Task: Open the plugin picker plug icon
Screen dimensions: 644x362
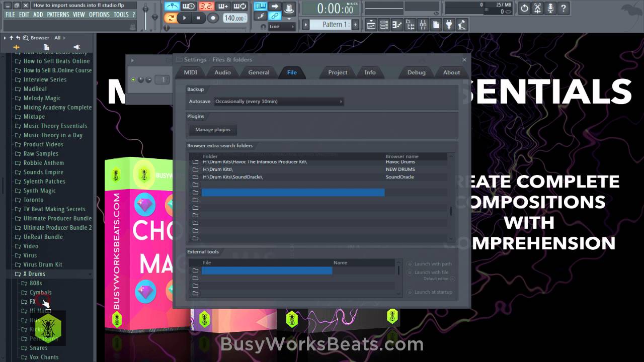Action: click(x=449, y=24)
